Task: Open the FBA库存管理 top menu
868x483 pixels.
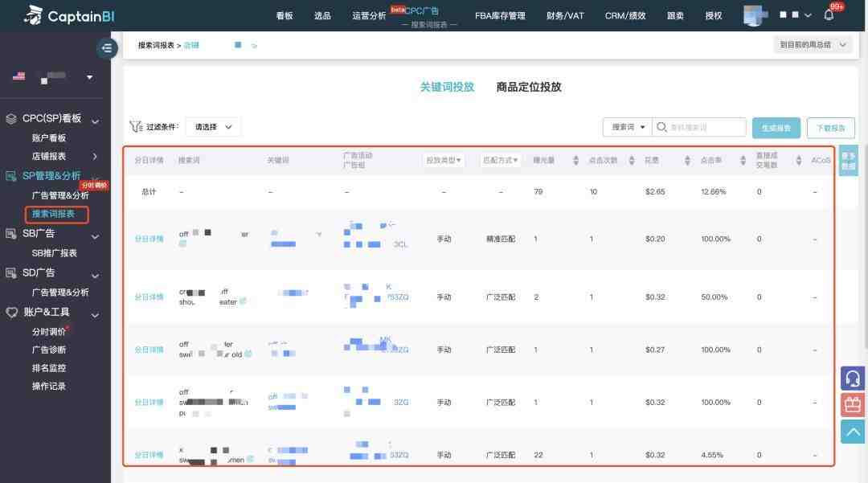Action: click(x=500, y=15)
